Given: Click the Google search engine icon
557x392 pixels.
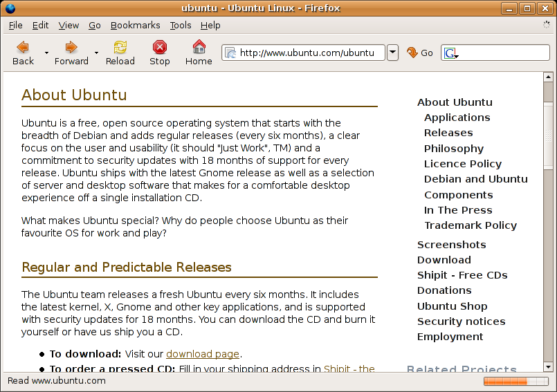Looking at the screenshot, I should [x=450, y=53].
